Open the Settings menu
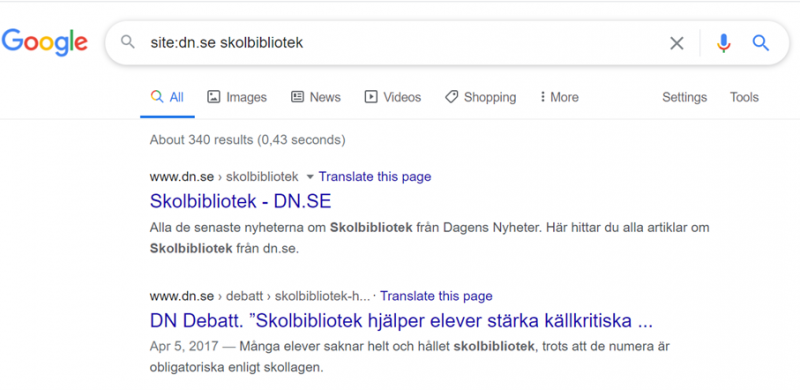800x390 pixels. (x=684, y=97)
